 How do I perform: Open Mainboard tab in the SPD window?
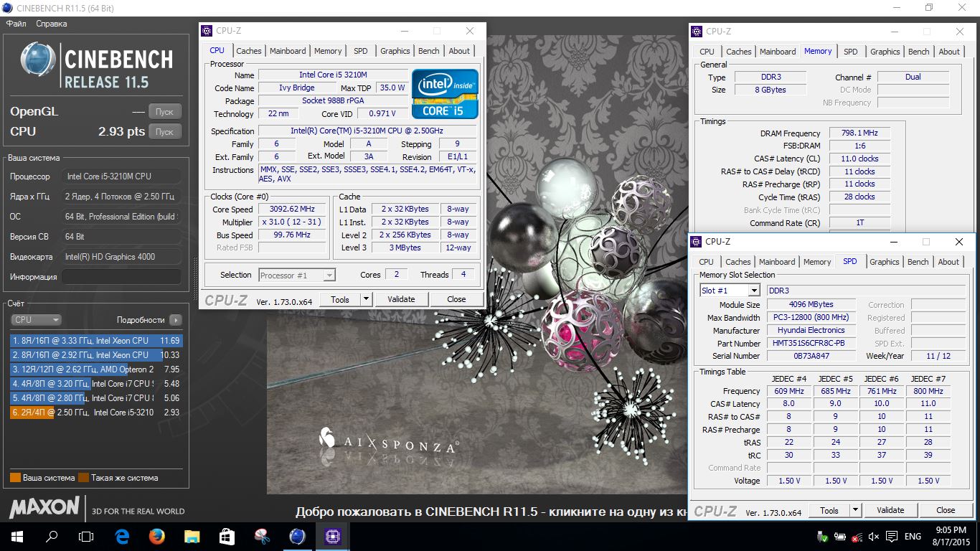pos(777,262)
